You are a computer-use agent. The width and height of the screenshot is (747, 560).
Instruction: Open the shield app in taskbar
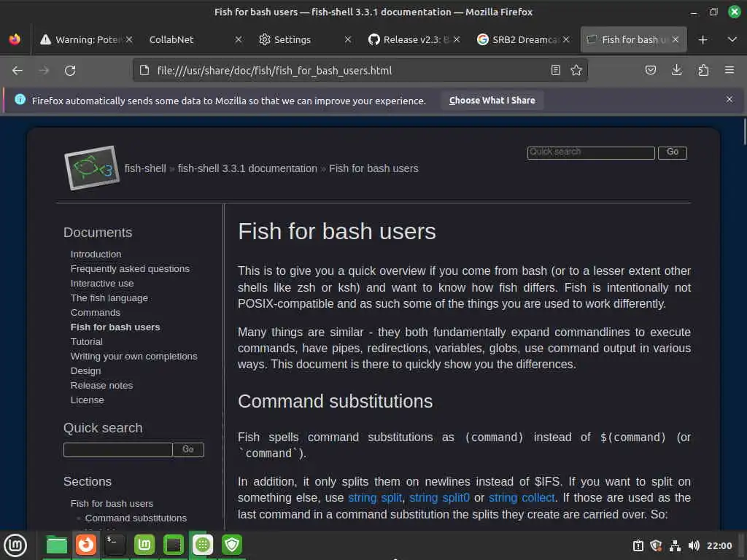pos(232,545)
